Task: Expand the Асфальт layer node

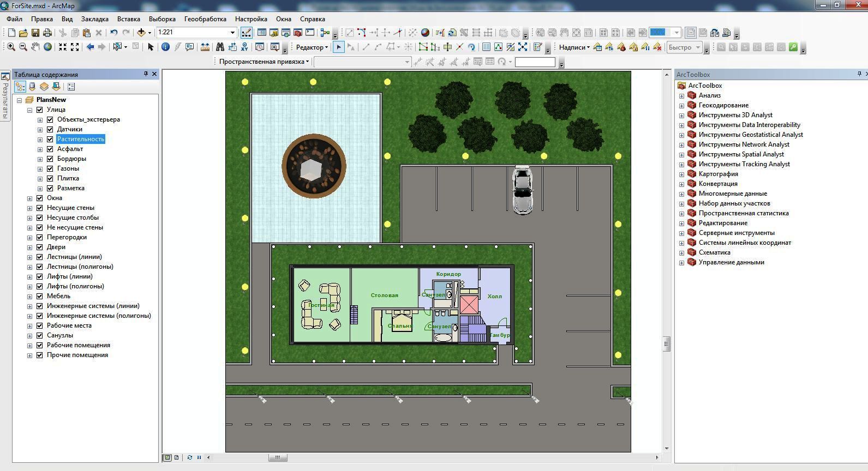Action: pyautogui.click(x=40, y=149)
